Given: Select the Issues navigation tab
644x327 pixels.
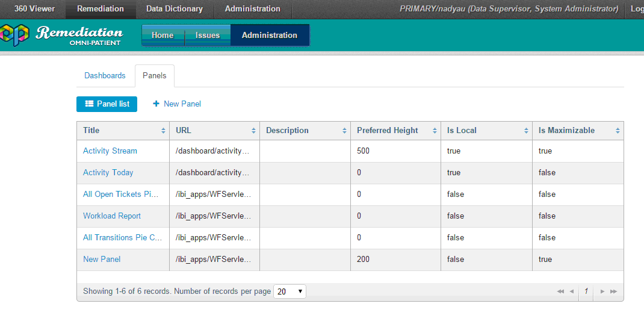Looking at the screenshot, I should click(x=208, y=35).
